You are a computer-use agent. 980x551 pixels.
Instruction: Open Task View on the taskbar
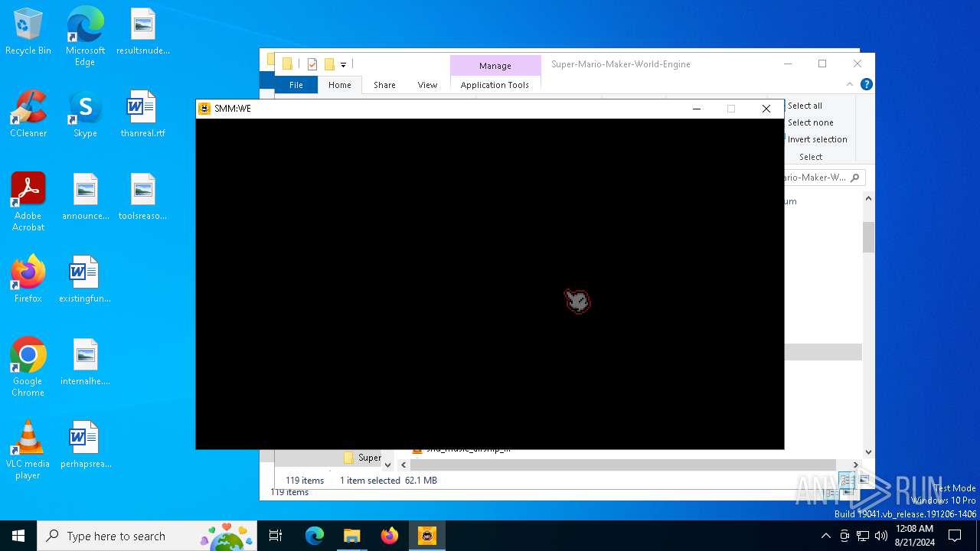(x=276, y=536)
